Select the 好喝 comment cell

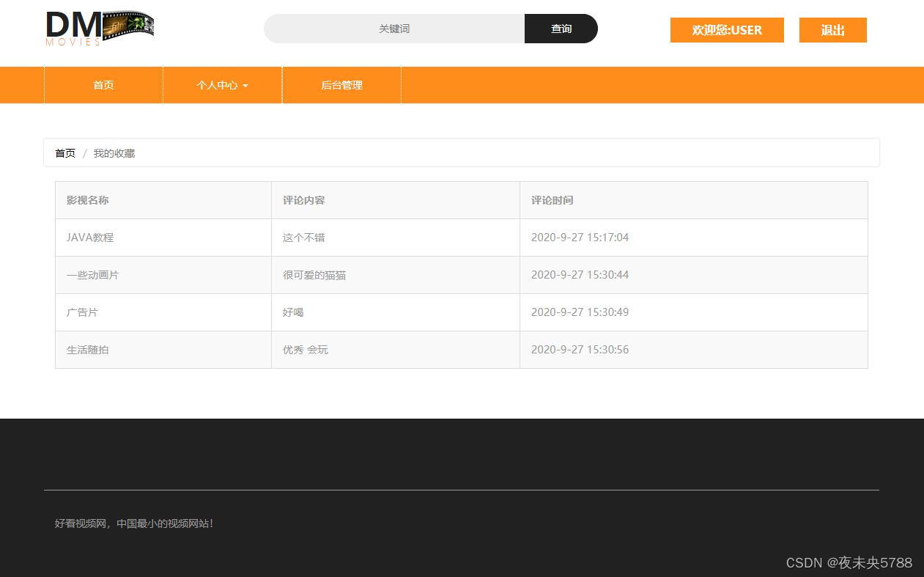pos(396,312)
